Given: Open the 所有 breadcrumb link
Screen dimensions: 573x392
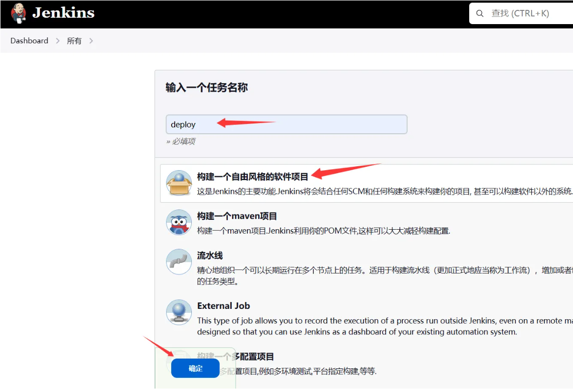Looking at the screenshot, I should coord(74,41).
